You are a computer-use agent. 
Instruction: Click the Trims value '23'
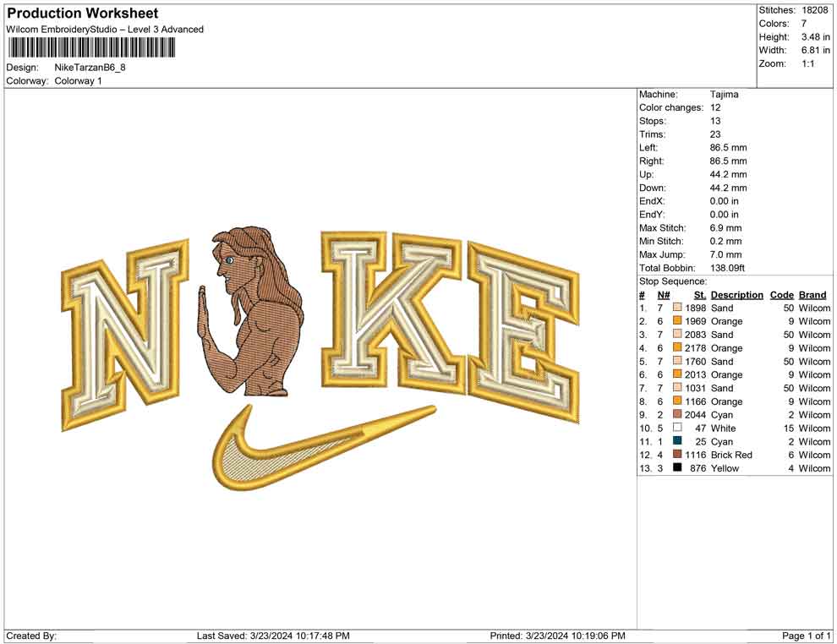[715, 134]
